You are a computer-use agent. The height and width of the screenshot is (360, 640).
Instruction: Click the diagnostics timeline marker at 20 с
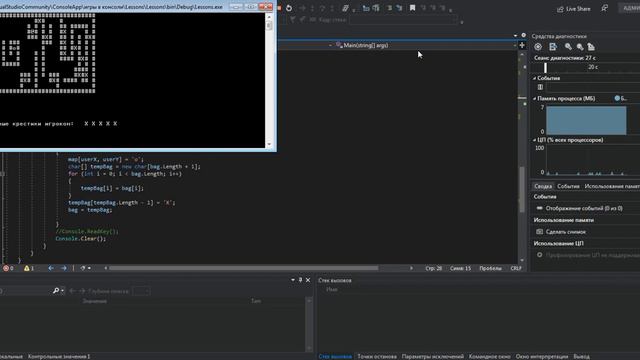click(593, 67)
